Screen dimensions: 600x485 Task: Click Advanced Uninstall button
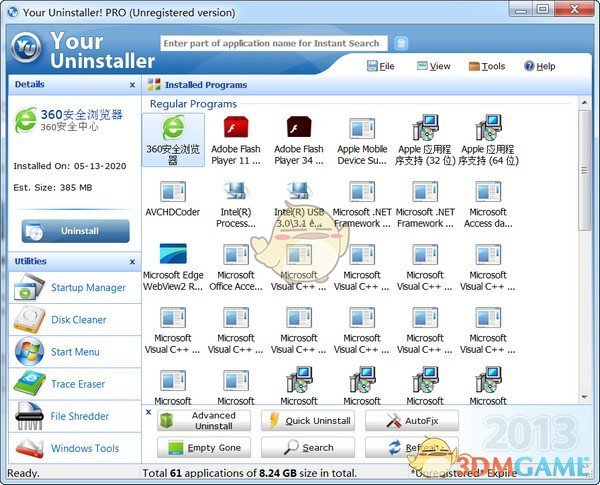[x=204, y=420]
